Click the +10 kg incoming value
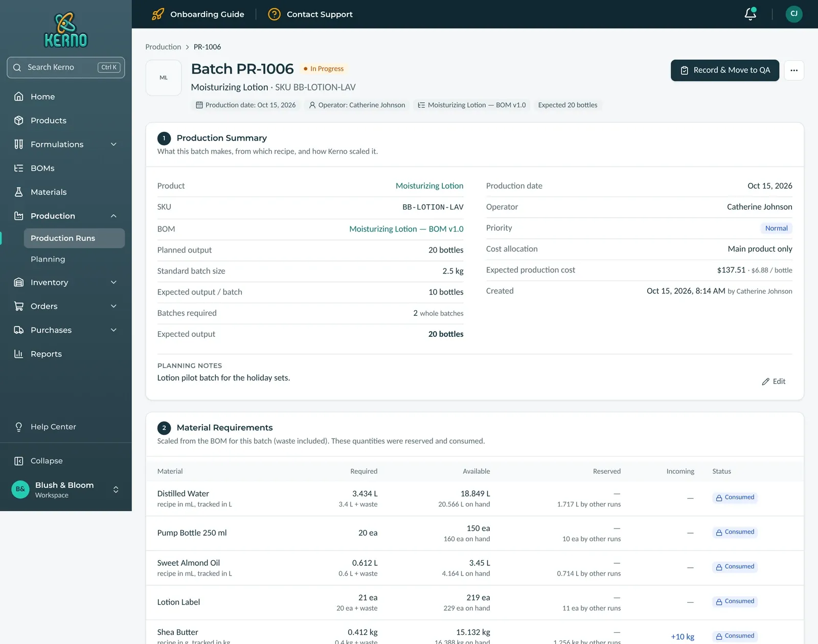Image resolution: width=818 pixels, height=644 pixels. [x=683, y=636]
